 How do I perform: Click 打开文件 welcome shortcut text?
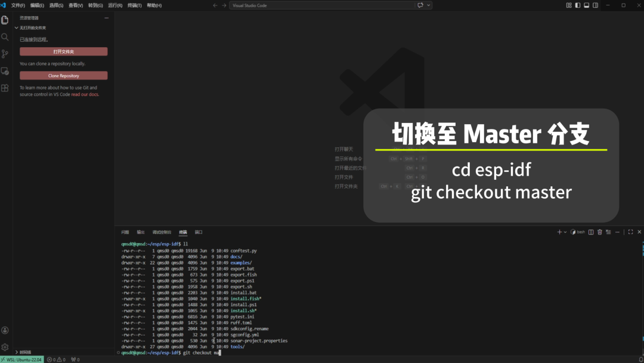point(344,177)
